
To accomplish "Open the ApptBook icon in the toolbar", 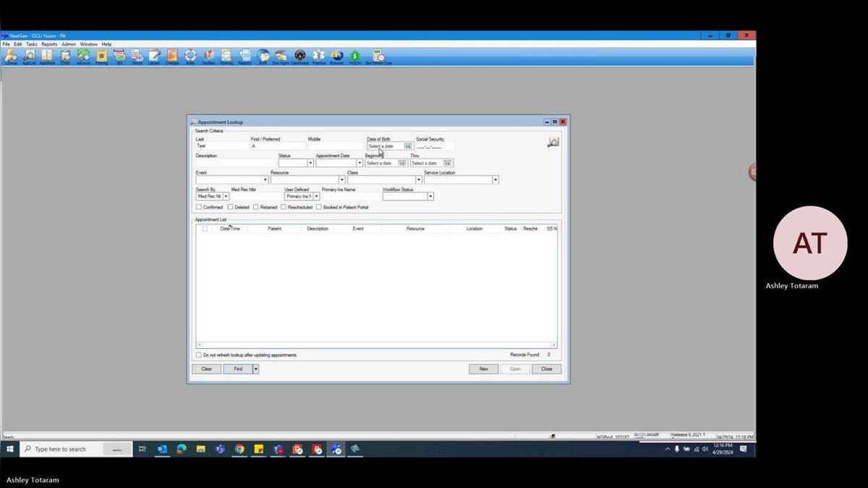I will pos(46,56).
